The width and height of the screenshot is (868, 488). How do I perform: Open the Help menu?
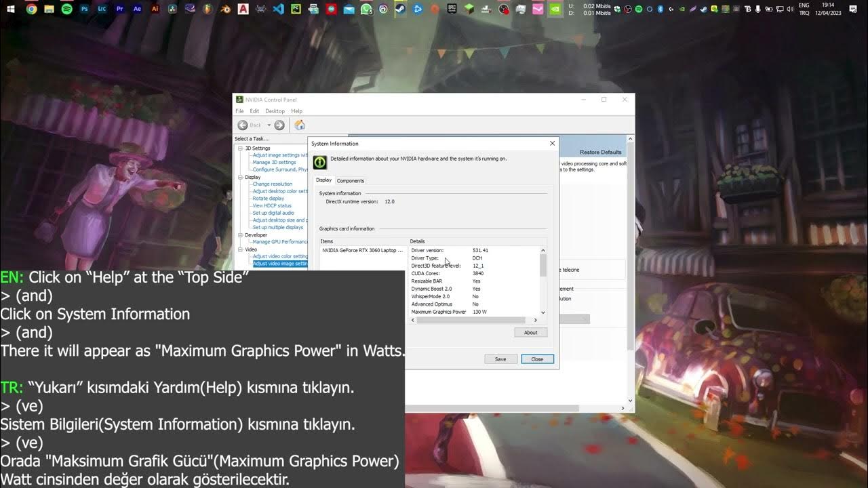coord(296,111)
